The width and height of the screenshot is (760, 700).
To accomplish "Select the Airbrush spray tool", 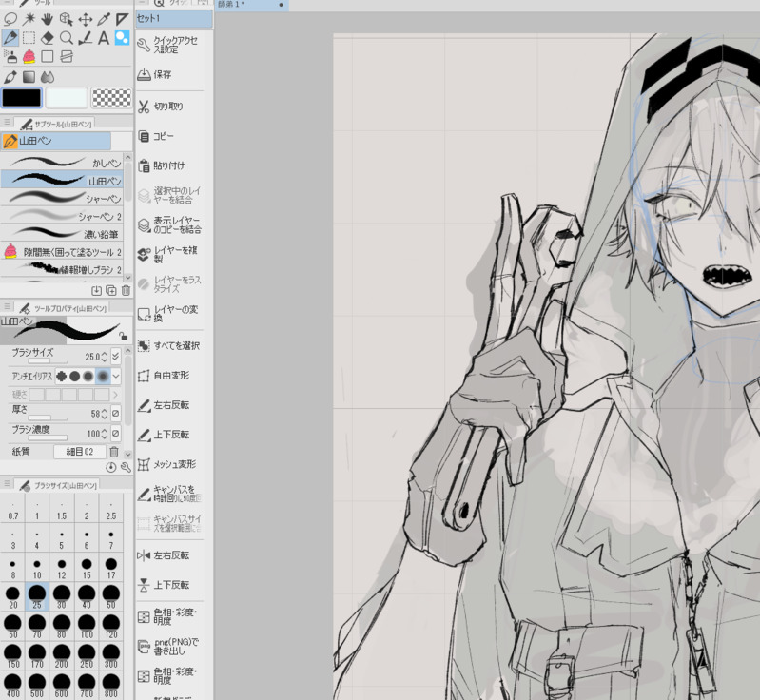I will point(10,57).
